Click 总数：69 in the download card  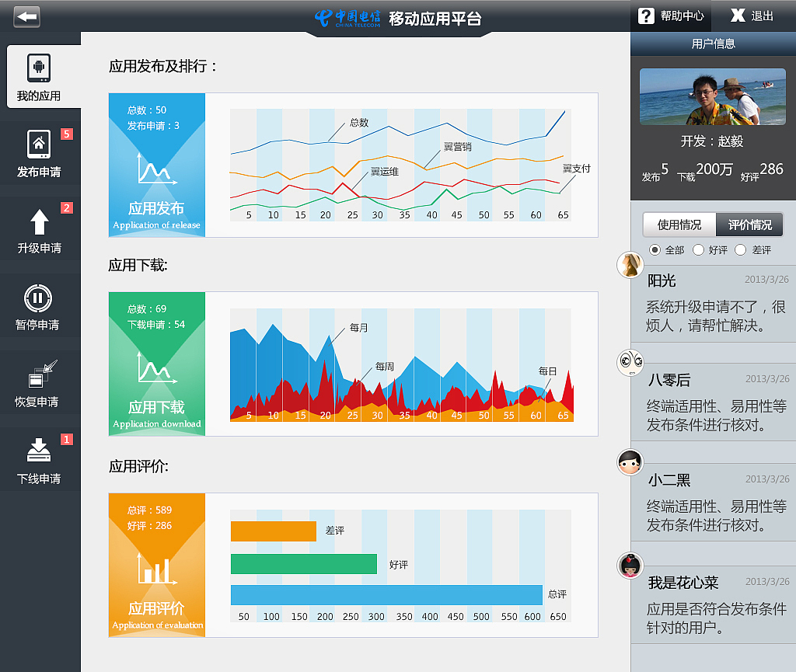(147, 309)
